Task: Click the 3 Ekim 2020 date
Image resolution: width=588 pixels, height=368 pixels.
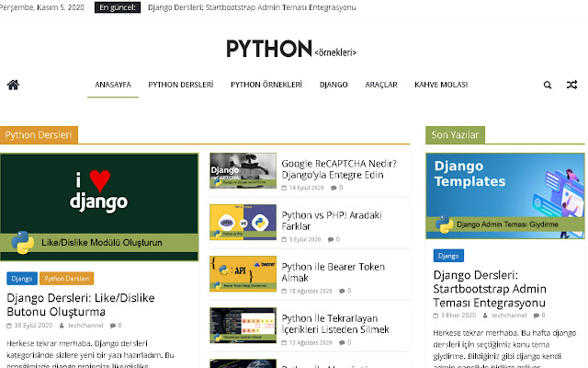Action: point(458,316)
